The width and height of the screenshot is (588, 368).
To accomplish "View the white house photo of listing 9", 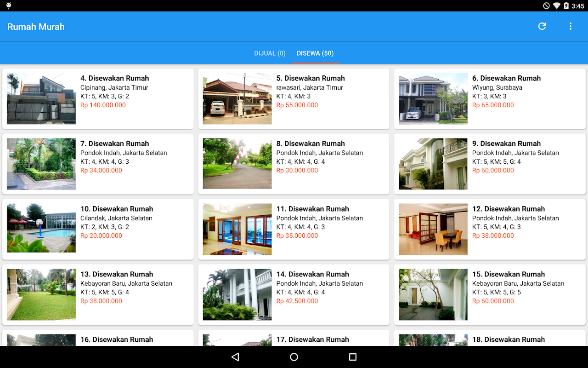I will coord(433,164).
